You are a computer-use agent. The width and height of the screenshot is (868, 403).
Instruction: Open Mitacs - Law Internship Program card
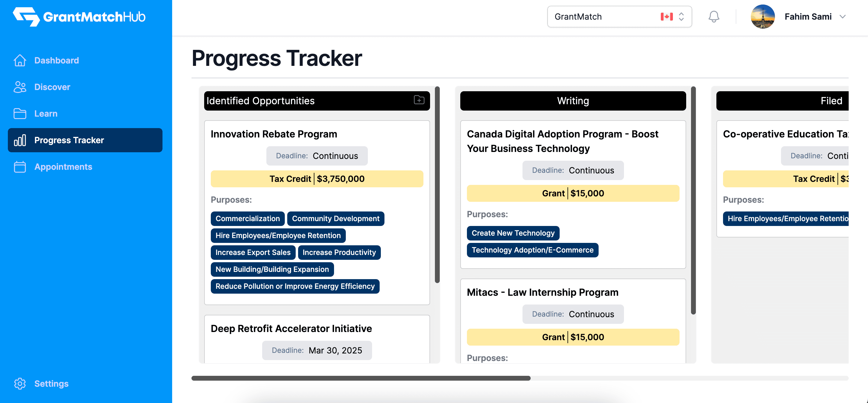point(542,292)
